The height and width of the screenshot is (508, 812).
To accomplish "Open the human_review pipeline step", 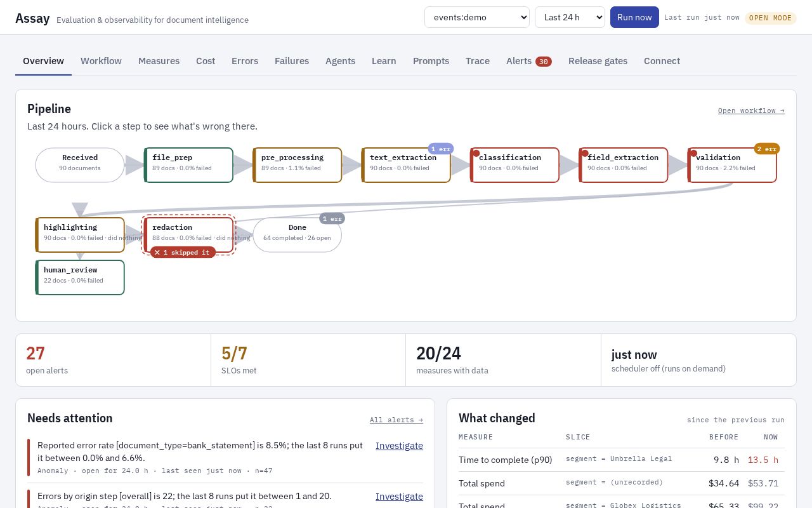I will (80, 277).
